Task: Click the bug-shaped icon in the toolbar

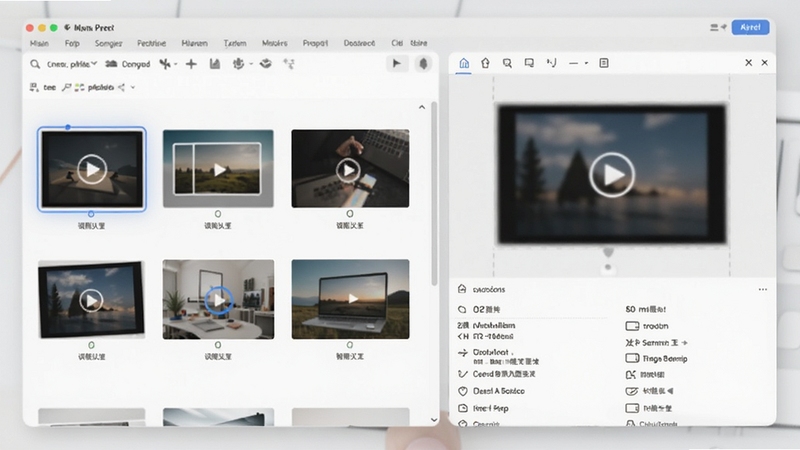Action: [x=238, y=64]
